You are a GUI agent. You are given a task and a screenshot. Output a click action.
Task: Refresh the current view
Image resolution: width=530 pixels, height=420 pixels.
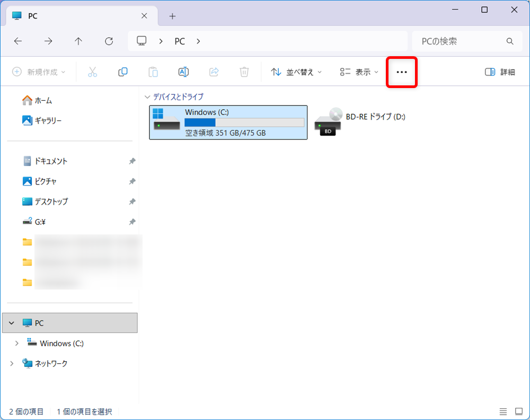[109, 41]
